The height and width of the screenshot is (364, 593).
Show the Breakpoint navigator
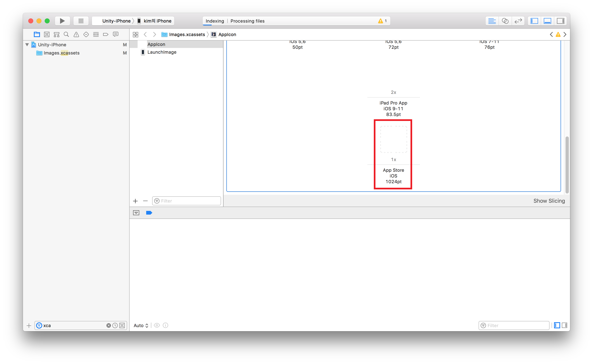(x=105, y=34)
